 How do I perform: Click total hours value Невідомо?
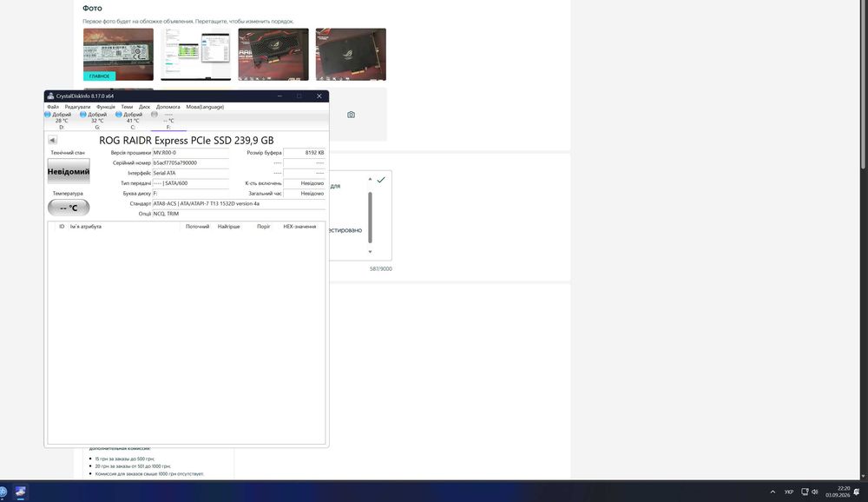pos(304,194)
